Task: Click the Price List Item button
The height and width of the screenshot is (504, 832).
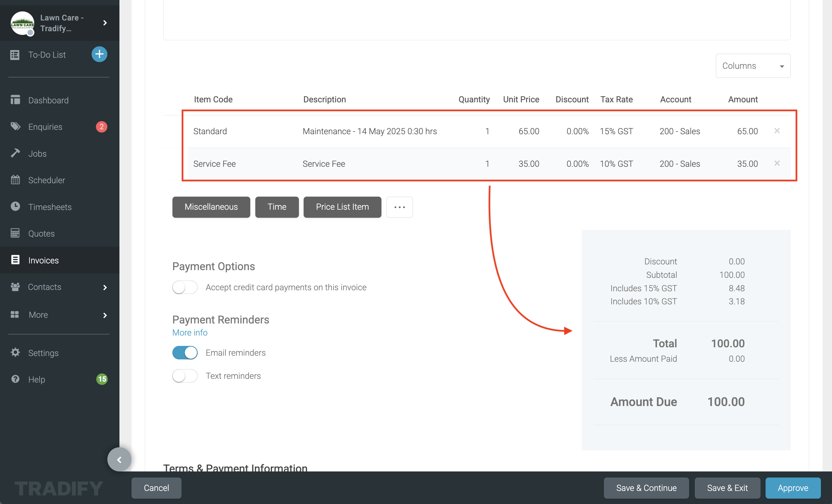Action: pos(343,207)
